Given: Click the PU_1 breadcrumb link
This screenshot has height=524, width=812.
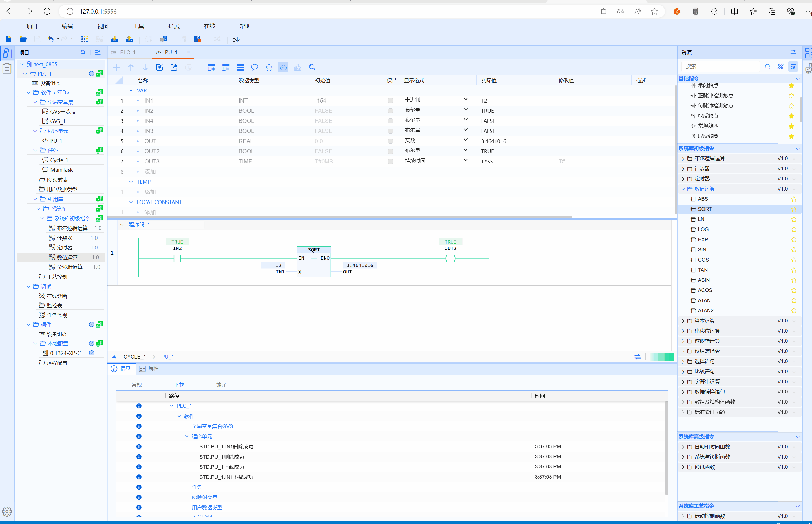Looking at the screenshot, I should tap(167, 357).
